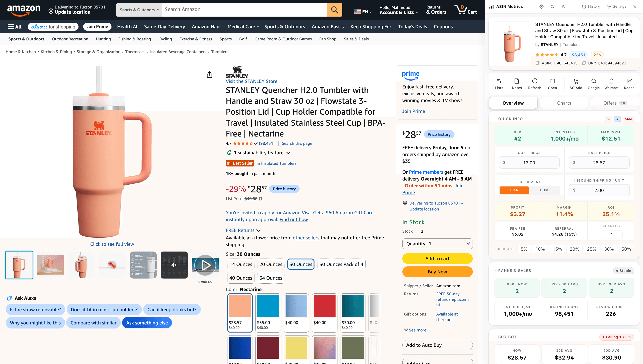Select the 14 Ounces size option
This screenshot has height=364, width=643.
point(241,264)
